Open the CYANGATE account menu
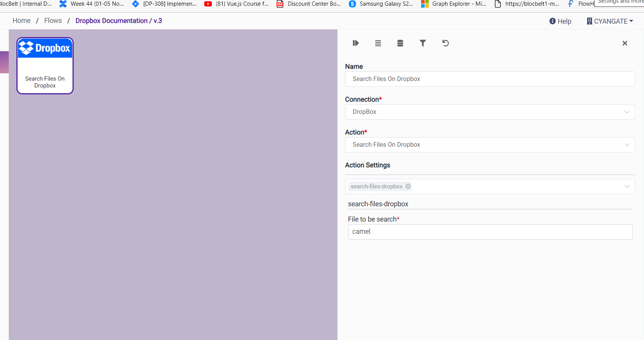The height and width of the screenshot is (340, 644). (x=610, y=21)
